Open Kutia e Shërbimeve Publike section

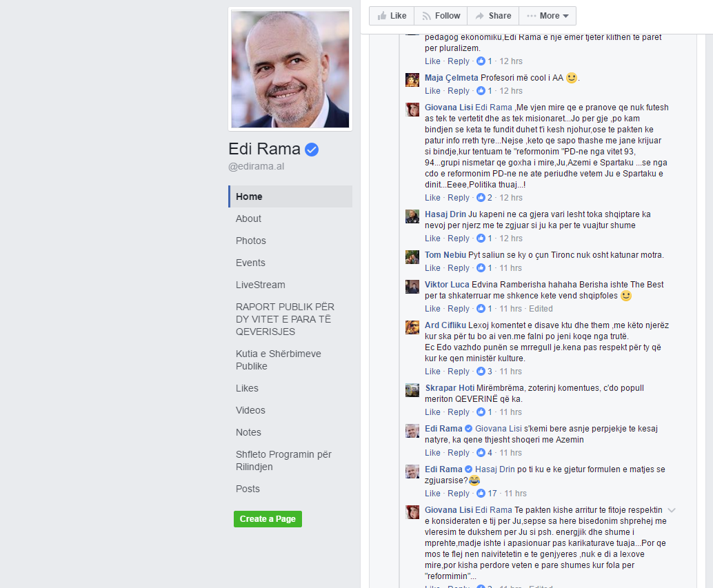point(279,360)
